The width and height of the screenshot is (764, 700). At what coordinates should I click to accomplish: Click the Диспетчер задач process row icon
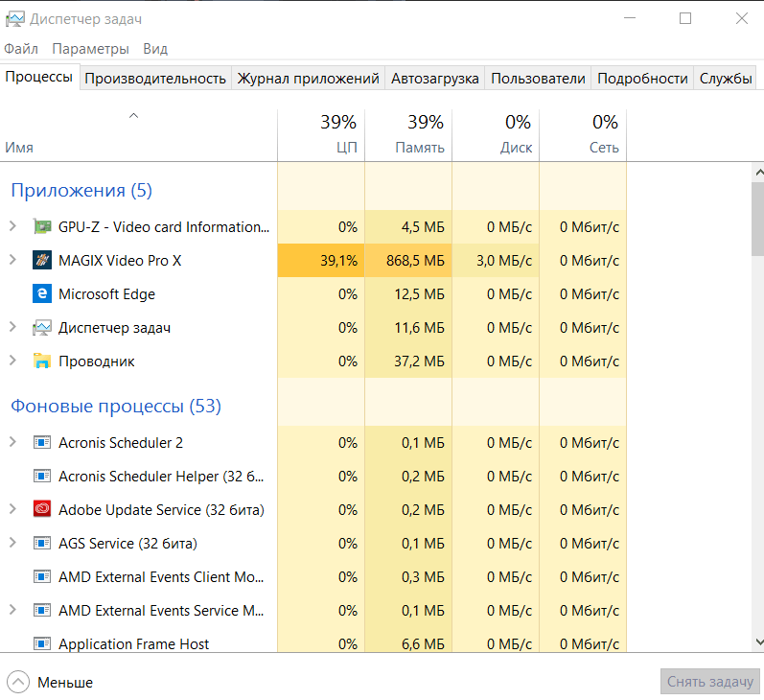pyautogui.click(x=42, y=328)
